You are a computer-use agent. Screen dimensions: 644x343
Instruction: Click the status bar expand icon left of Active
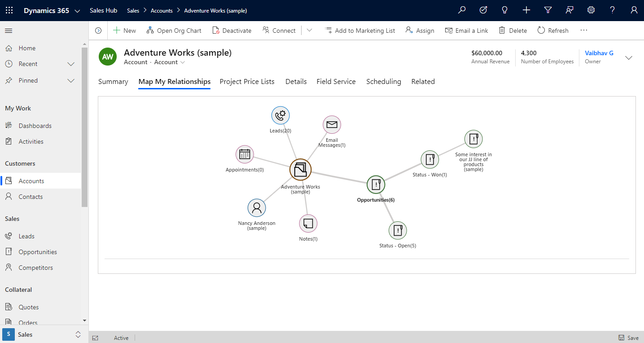(95, 338)
